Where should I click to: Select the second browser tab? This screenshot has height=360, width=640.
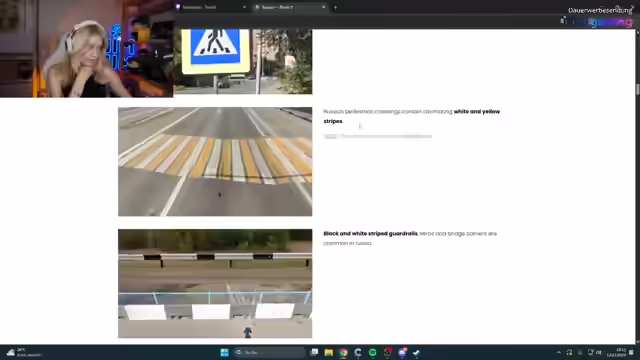pyautogui.click(x=290, y=7)
